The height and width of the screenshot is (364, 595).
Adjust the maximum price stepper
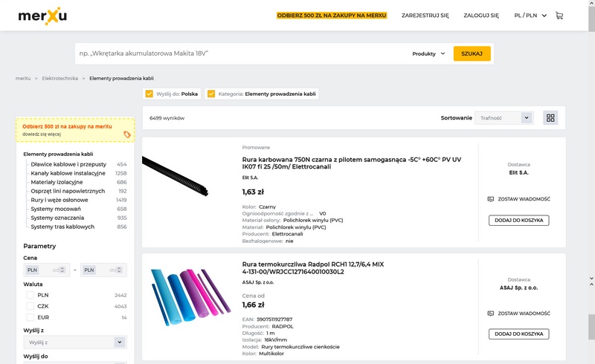pos(119,270)
